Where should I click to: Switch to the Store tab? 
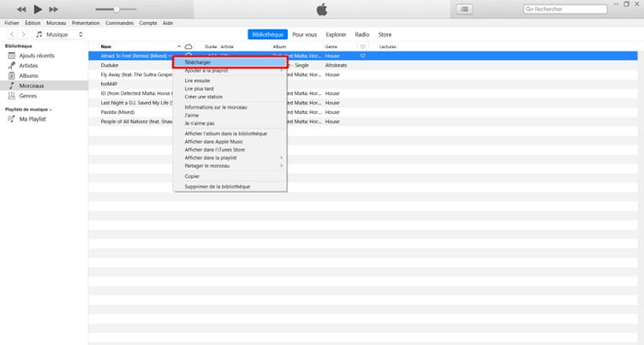pyautogui.click(x=385, y=34)
